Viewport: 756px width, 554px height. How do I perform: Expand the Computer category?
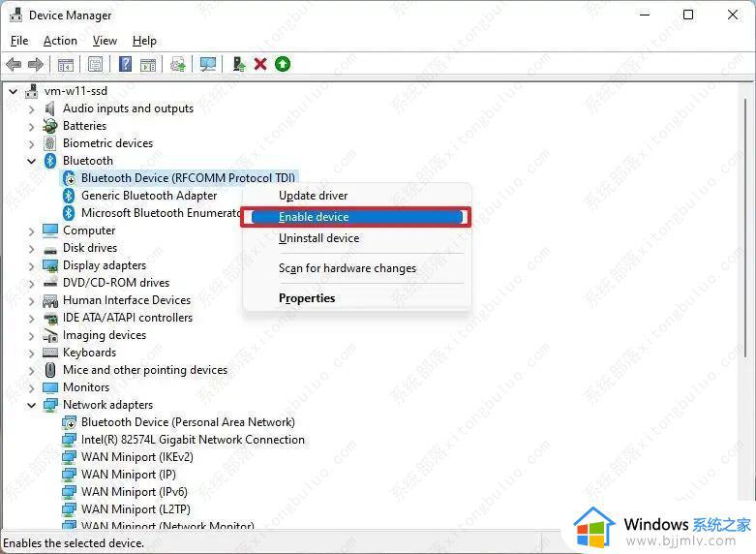click(32, 231)
